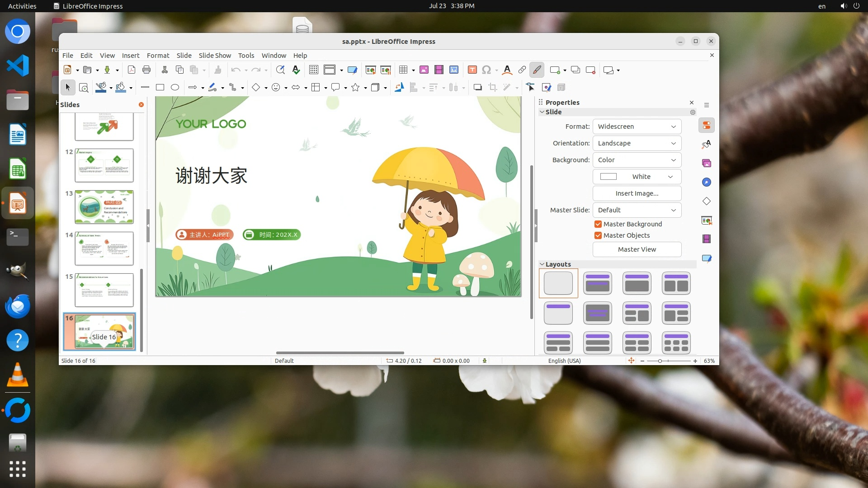Select slide 13 thumbnail in Slides panel

click(x=104, y=207)
